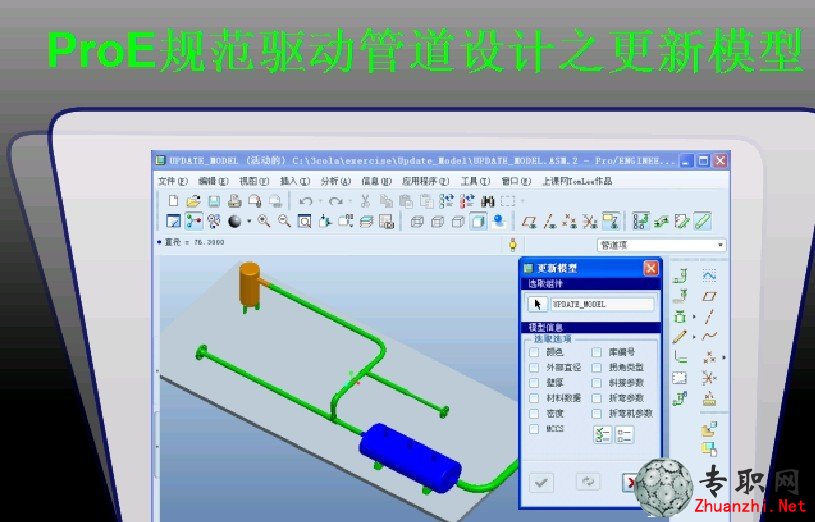Click the Undo arrow icon
Image resolution: width=815 pixels, height=522 pixels.
coord(306,201)
